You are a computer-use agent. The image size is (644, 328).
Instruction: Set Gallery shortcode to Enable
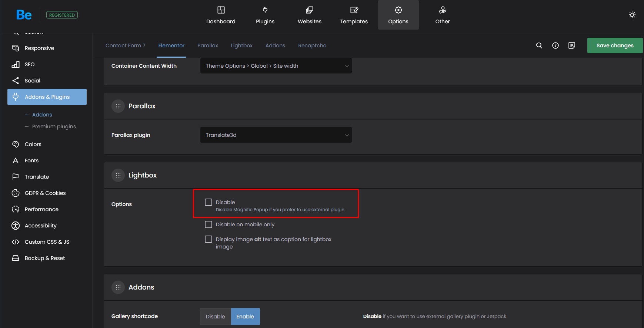[245, 317]
